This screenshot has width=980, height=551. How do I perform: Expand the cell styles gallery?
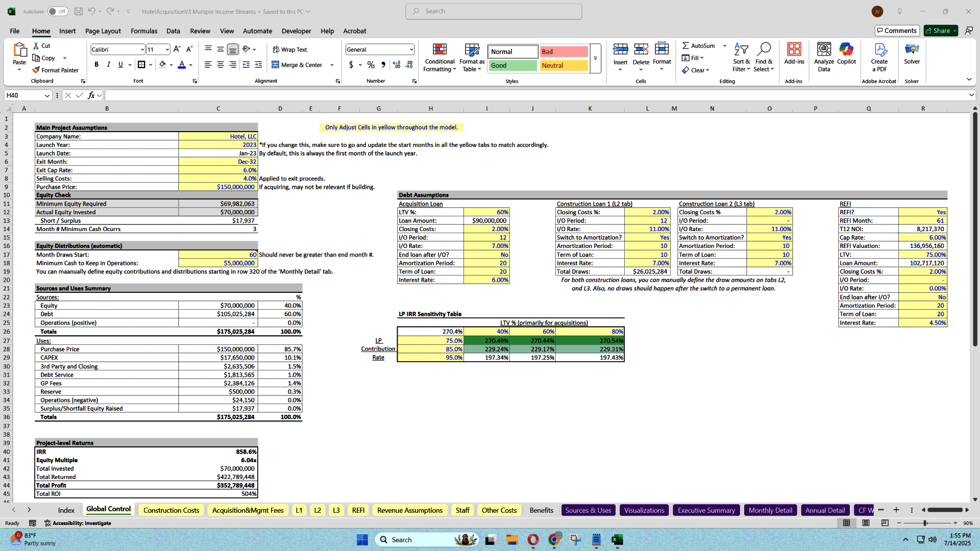click(595, 58)
